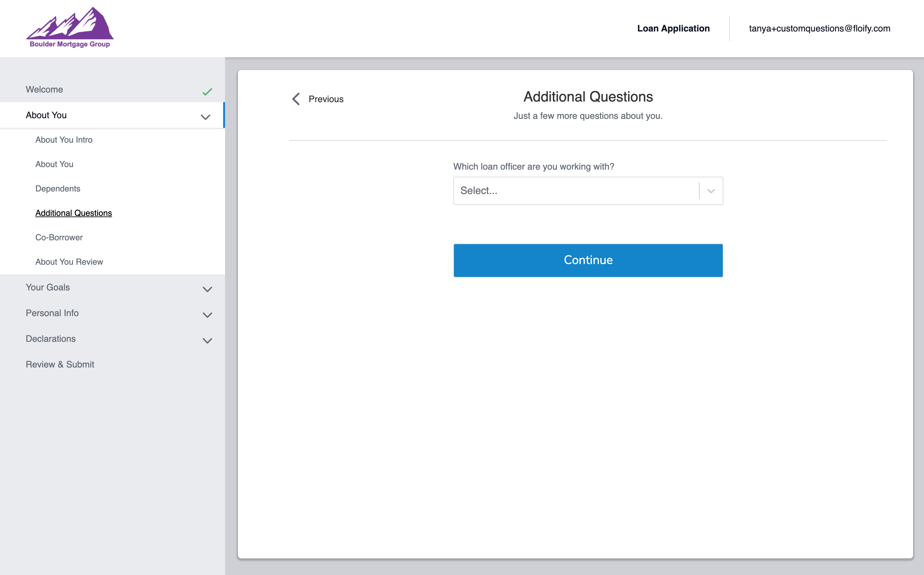Expand the Personal Info chevron

click(x=207, y=315)
